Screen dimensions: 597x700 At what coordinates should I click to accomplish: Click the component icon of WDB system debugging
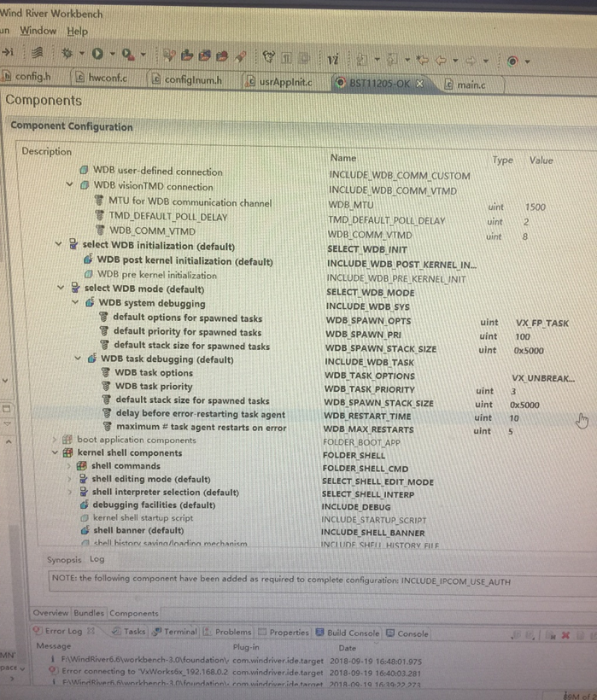pyautogui.click(x=90, y=302)
